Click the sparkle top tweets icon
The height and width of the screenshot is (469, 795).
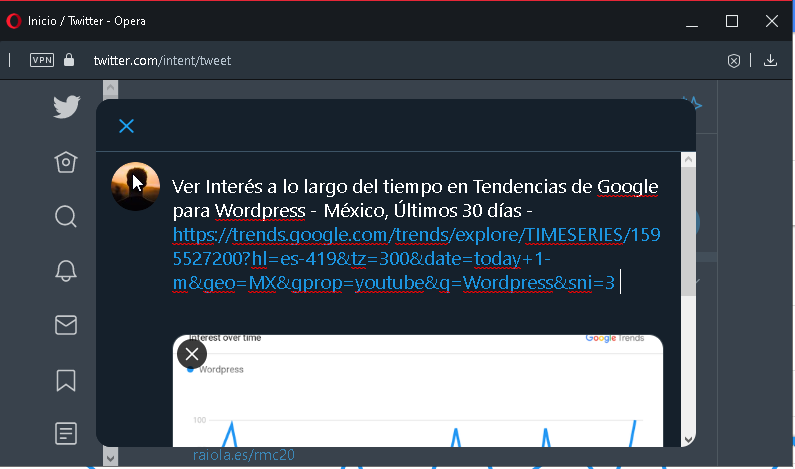click(x=693, y=103)
